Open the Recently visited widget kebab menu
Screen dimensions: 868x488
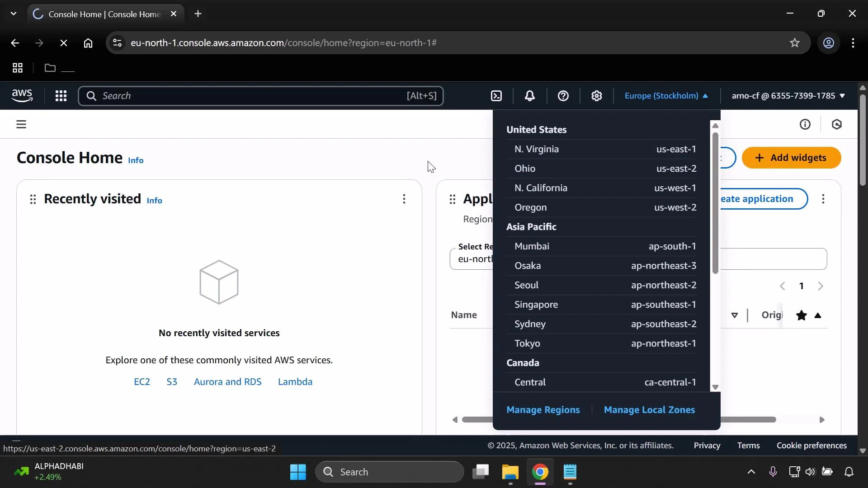coord(404,199)
